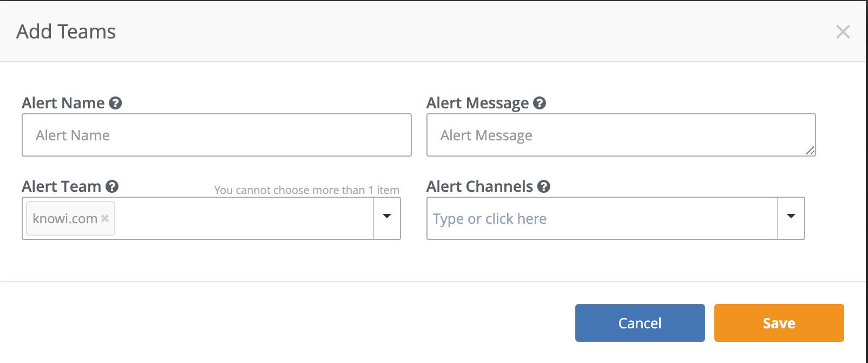Select the knowi.com team tag
The height and width of the screenshot is (363, 868).
click(65, 218)
